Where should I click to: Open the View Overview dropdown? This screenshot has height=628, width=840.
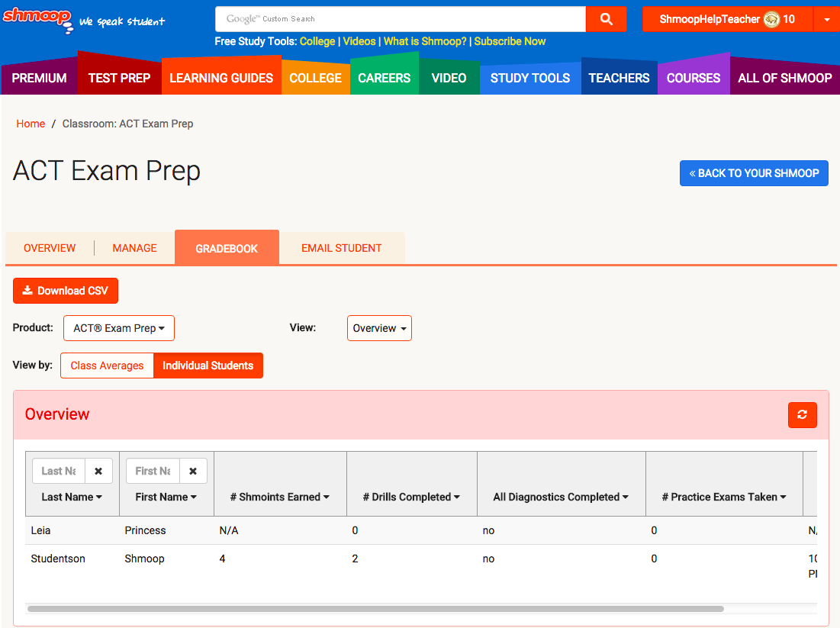[x=379, y=328]
